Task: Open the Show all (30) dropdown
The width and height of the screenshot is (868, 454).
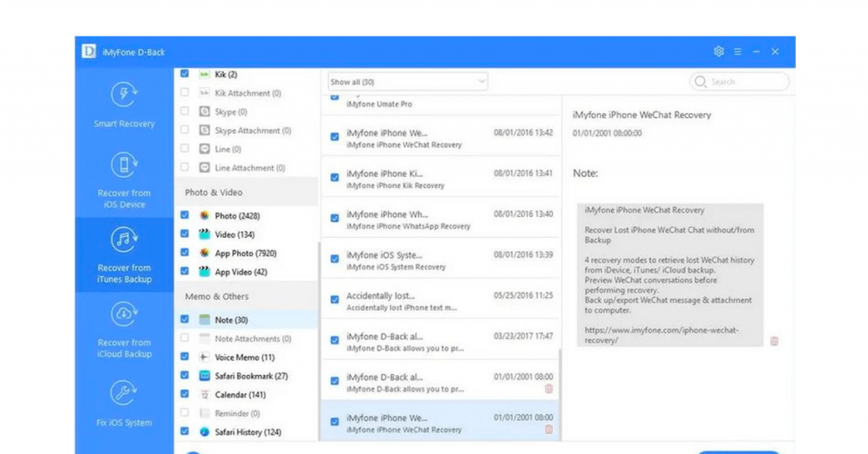Action: point(408,82)
